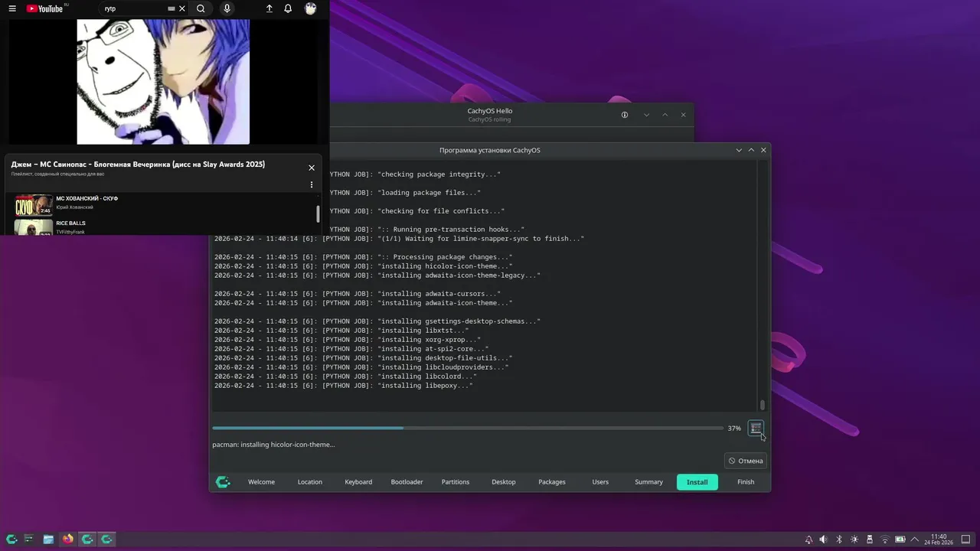Click the installer log scrollbar handle
980x551 pixels.
tap(763, 405)
